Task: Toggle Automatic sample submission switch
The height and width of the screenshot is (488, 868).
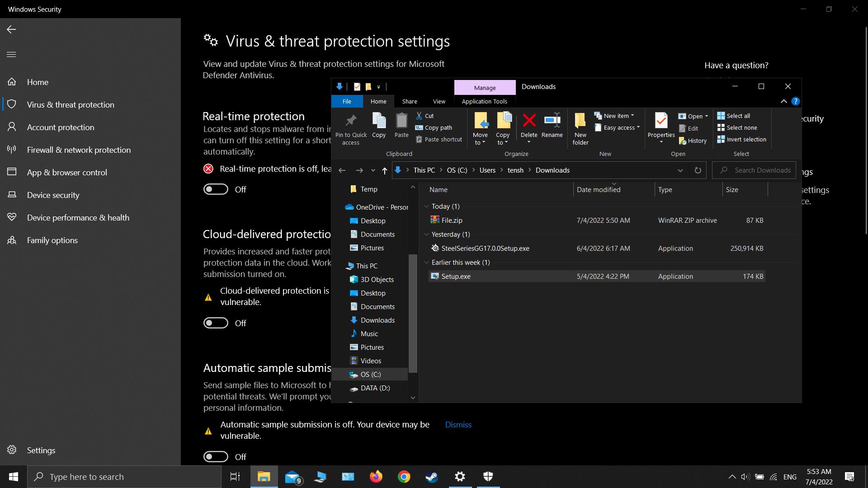Action: pyautogui.click(x=216, y=457)
